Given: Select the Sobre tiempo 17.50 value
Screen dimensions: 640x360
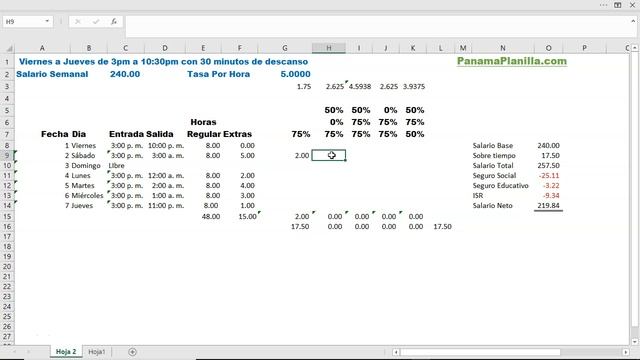Looking at the screenshot, I should tap(550, 156).
